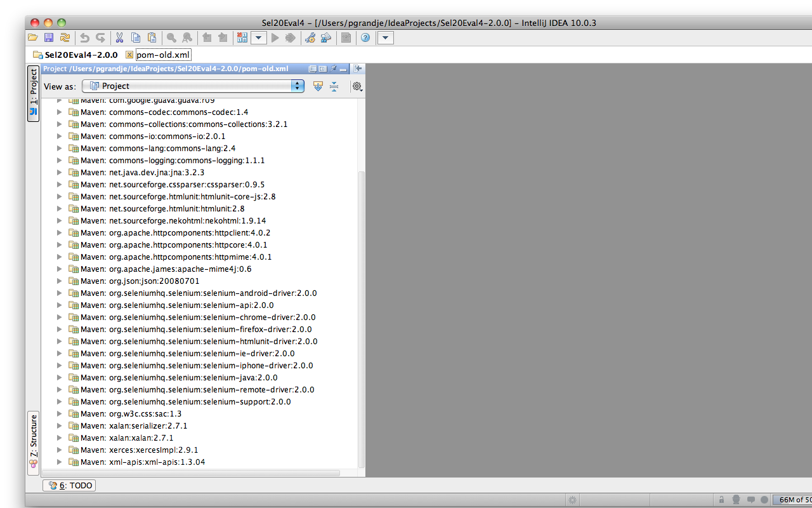Click the Hector inspector status icon
The image size is (812, 508).
point(737,500)
